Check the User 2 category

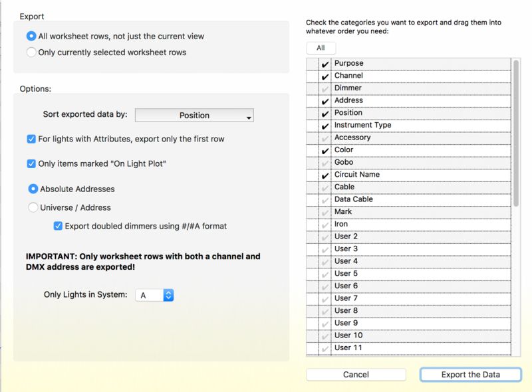[x=325, y=237]
